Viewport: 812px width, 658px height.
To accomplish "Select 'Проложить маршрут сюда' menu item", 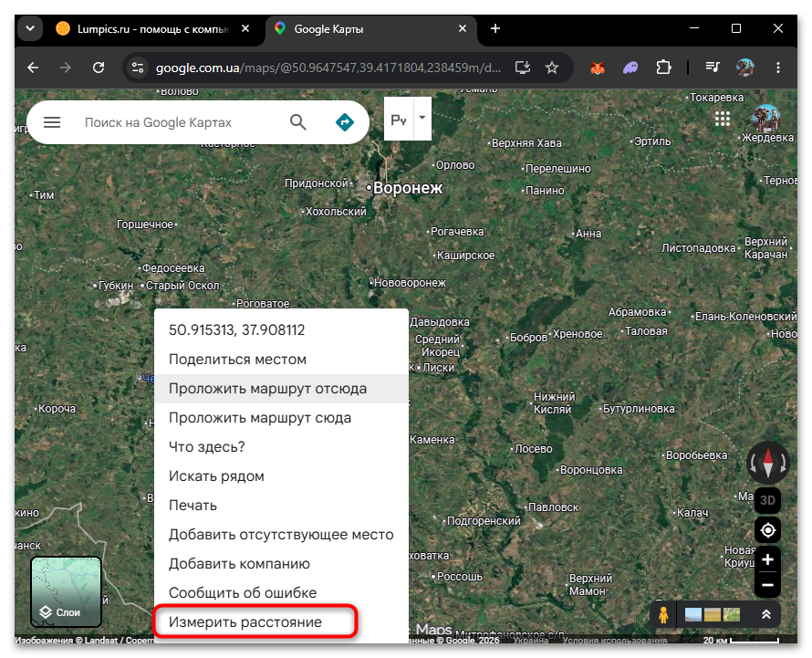I will pos(281,418).
